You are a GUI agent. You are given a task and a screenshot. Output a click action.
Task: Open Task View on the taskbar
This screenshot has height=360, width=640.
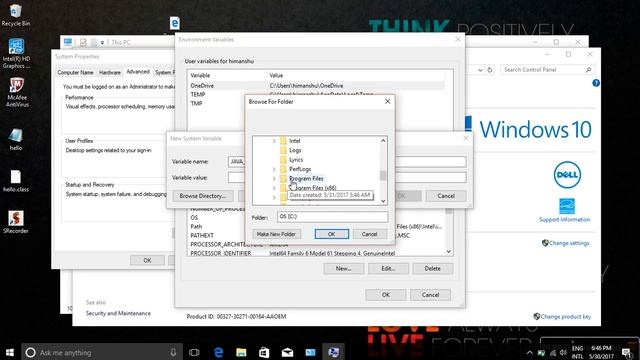[x=194, y=352]
